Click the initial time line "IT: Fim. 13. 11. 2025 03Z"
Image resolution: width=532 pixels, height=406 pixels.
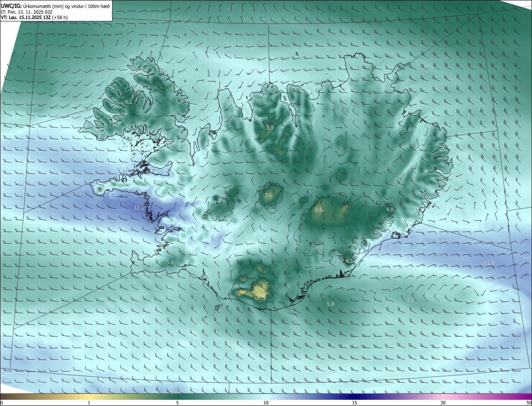[27, 12]
